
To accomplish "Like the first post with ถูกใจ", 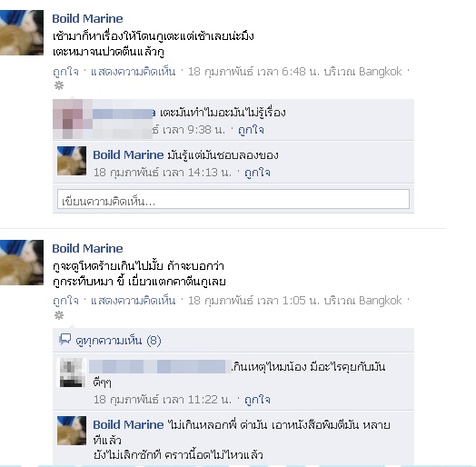I will 65,72.
